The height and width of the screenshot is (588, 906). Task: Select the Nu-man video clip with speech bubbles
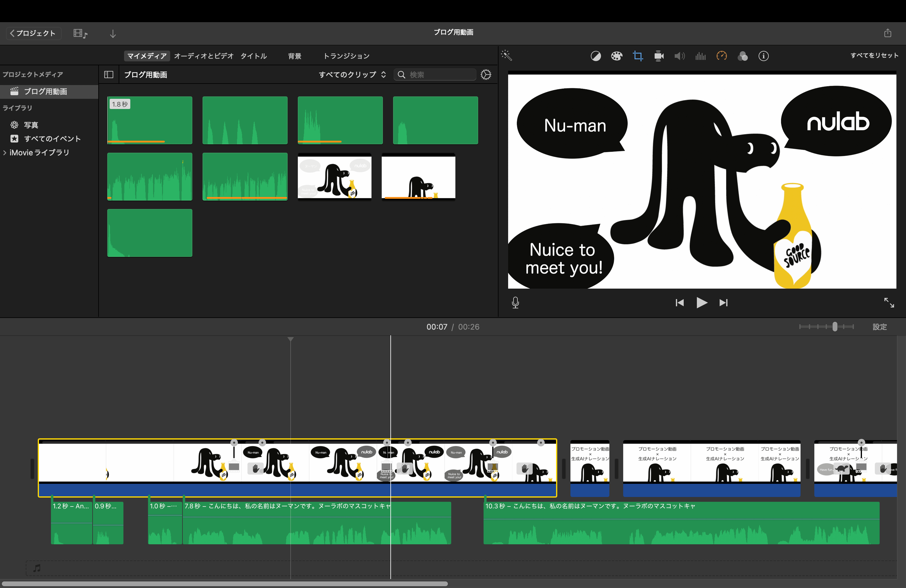(335, 176)
